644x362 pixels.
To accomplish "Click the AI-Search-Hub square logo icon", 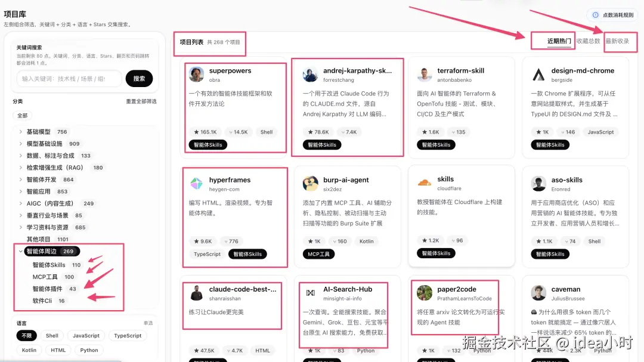I will pos(310,292).
